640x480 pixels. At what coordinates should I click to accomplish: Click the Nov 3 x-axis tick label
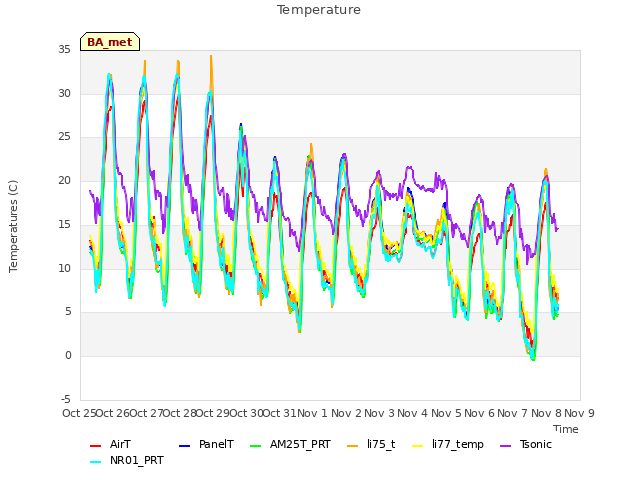(x=380, y=413)
